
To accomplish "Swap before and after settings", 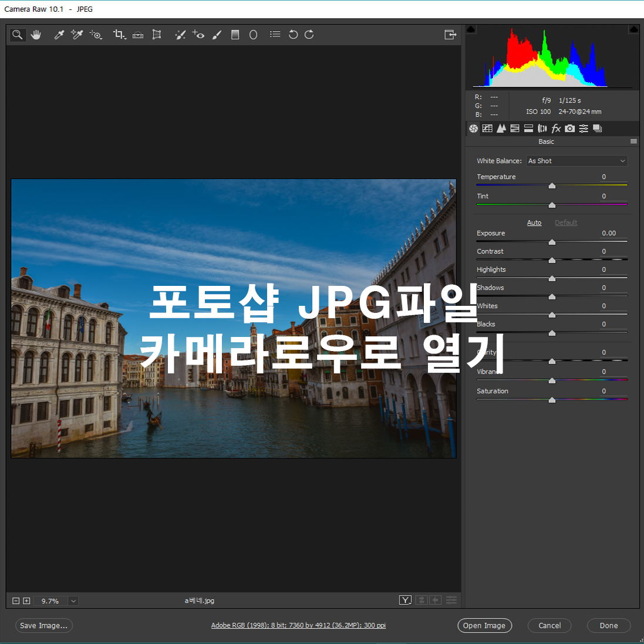I will point(421,601).
